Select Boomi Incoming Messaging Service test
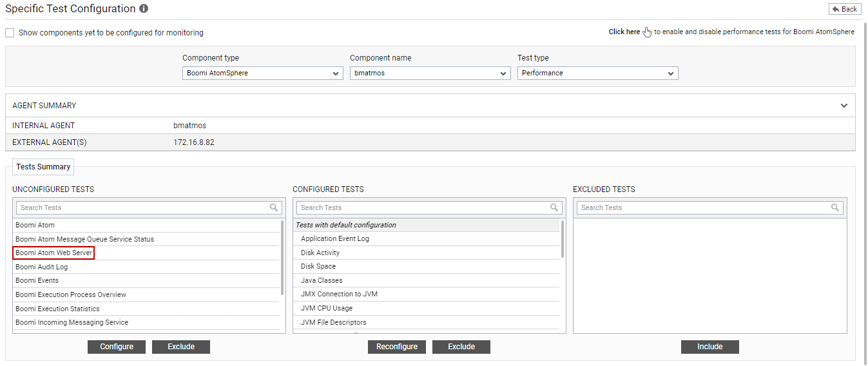The width and height of the screenshot is (868, 366). coord(146,323)
